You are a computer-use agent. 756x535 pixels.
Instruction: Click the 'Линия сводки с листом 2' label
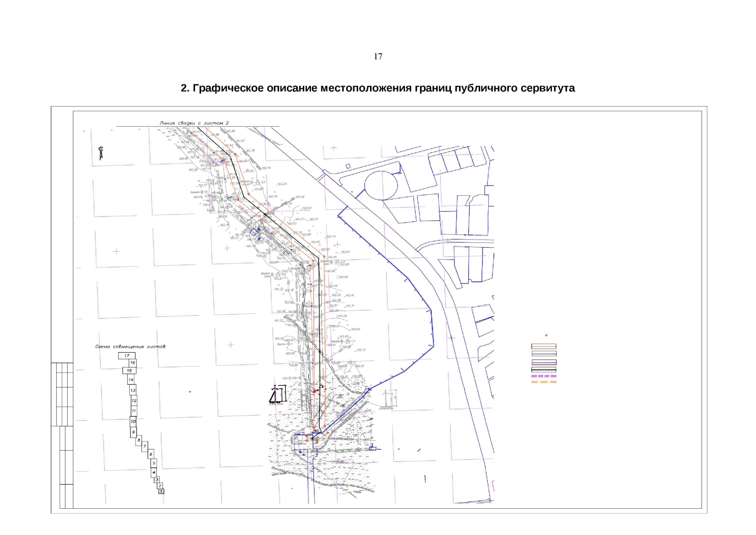tap(194, 123)
